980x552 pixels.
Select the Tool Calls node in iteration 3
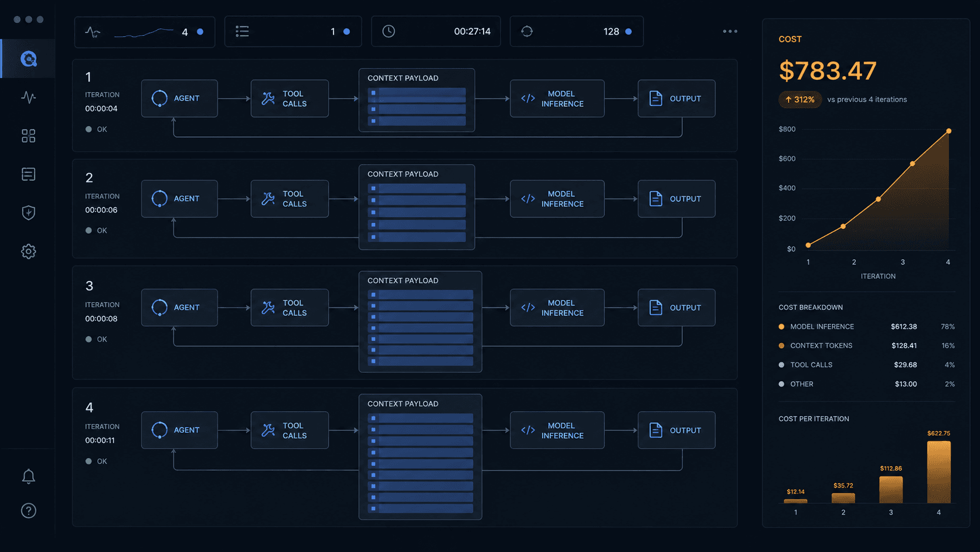pyautogui.click(x=290, y=307)
